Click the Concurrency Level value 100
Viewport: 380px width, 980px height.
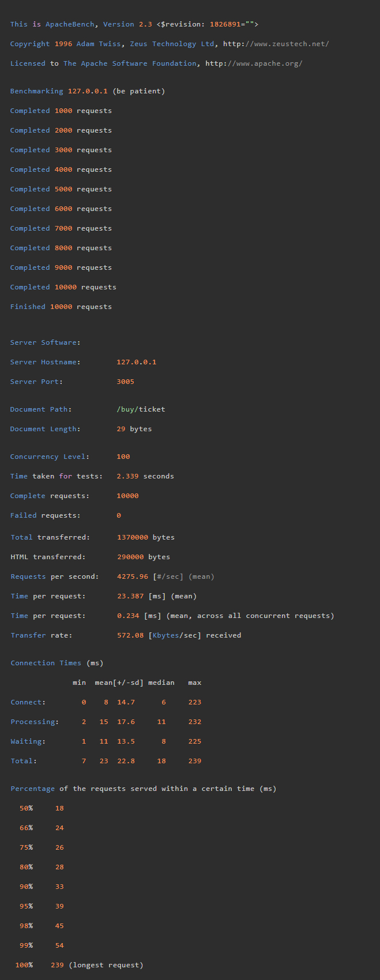click(x=123, y=457)
